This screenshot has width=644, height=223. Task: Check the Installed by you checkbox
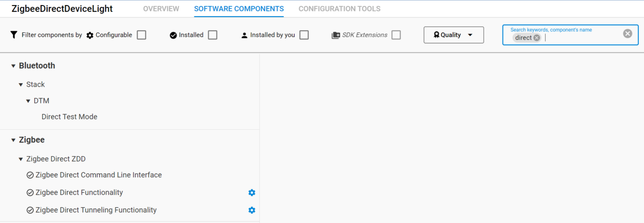click(304, 35)
